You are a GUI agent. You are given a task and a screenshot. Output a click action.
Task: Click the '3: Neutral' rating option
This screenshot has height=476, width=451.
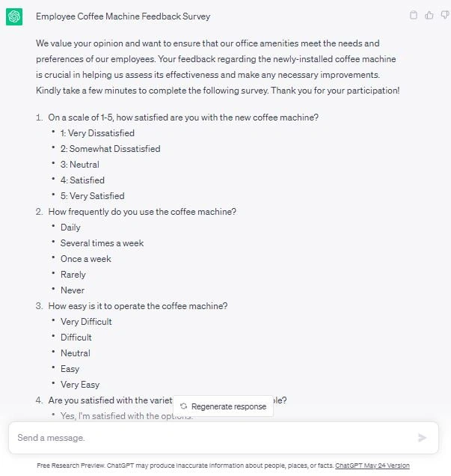pos(79,165)
